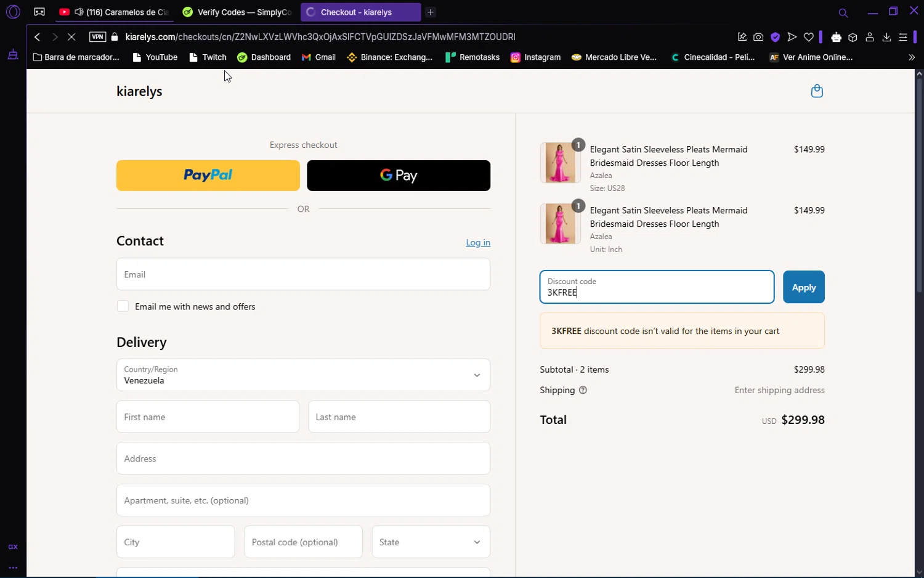
Task: Open the Mercado Libre bookmark
Action: (614, 57)
